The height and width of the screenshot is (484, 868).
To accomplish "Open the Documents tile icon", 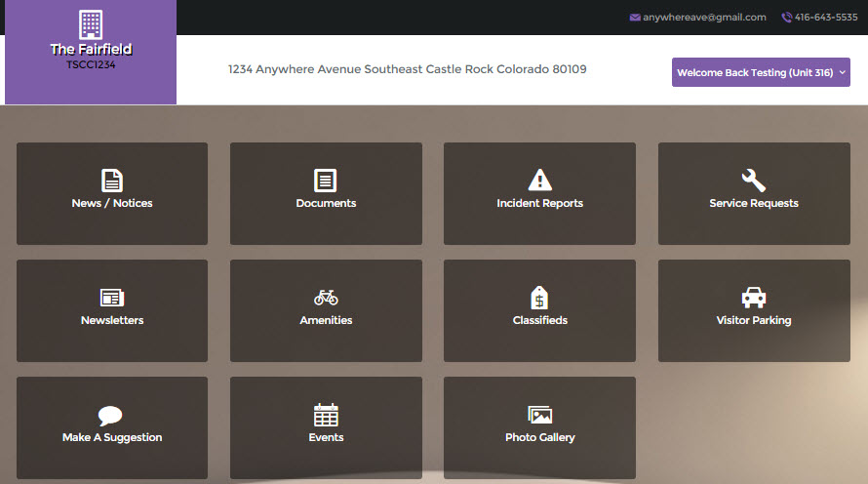I will point(326,181).
